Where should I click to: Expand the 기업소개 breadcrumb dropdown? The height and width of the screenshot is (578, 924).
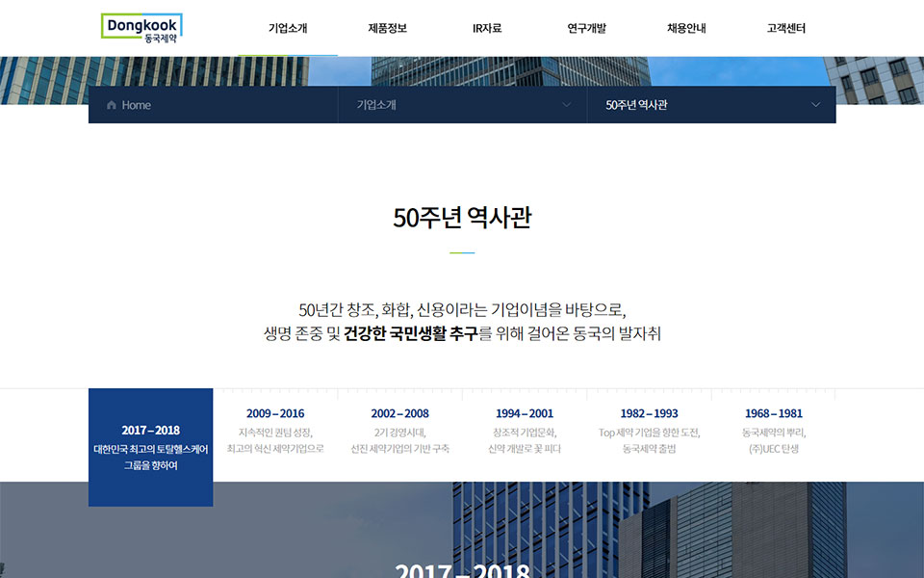pyautogui.click(x=462, y=105)
